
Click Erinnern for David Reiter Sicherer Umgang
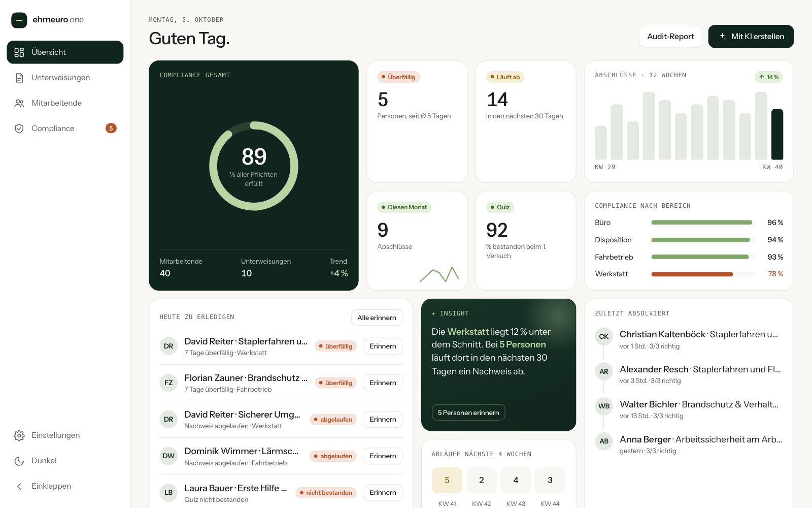click(x=383, y=419)
